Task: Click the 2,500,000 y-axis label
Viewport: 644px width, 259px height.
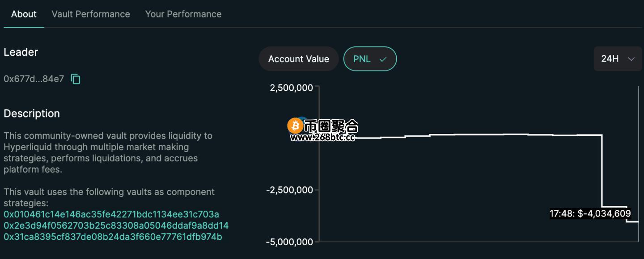Action: click(x=291, y=88)
